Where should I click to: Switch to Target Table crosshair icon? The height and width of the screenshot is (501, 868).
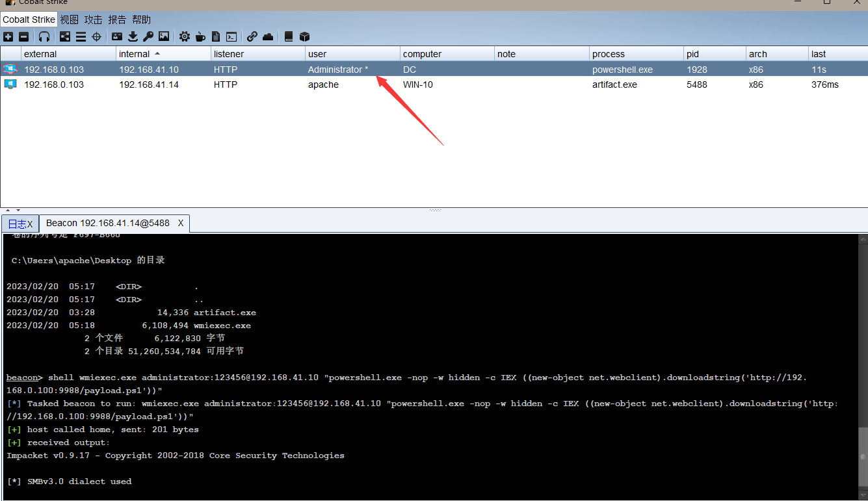pyautogui.click(x=96, y=37)
